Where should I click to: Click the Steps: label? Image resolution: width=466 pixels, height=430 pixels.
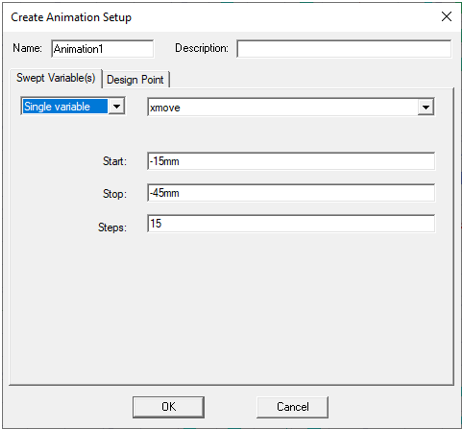pos(113,228)
